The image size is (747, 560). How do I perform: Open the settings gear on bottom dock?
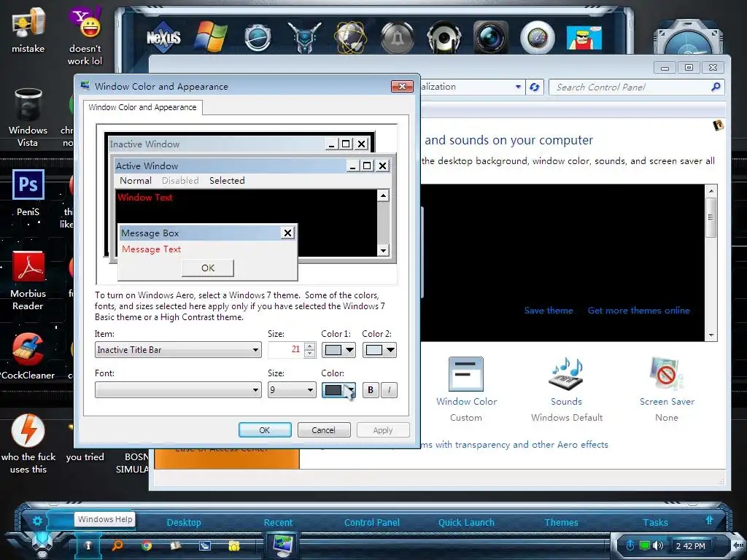coord(37,521)
